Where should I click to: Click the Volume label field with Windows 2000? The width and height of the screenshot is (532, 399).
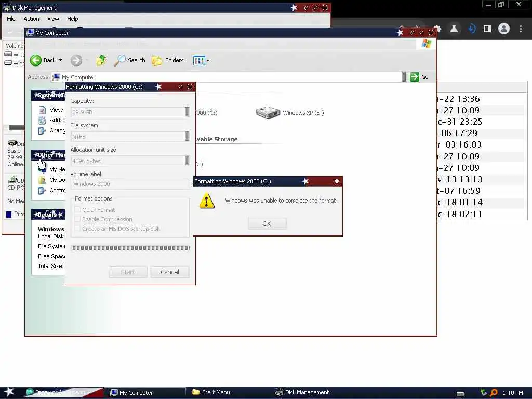pyautogui.click(x=130, y=184)
